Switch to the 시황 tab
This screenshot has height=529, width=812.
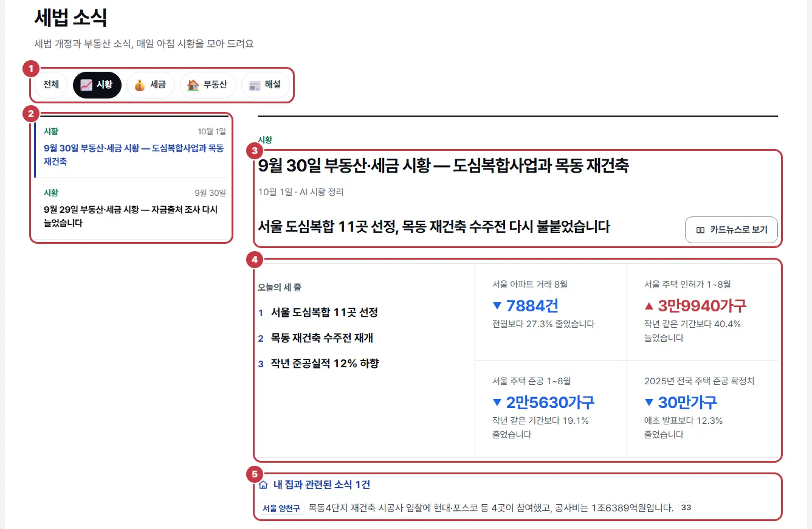tap(97, 85)
